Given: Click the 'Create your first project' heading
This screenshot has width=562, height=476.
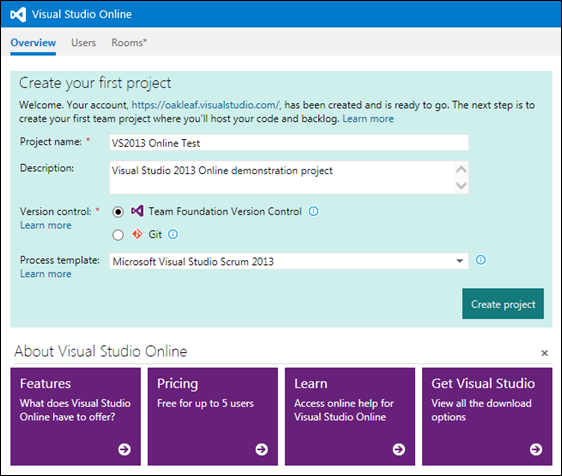Looking at the screenshot, I should click(95, 83).
